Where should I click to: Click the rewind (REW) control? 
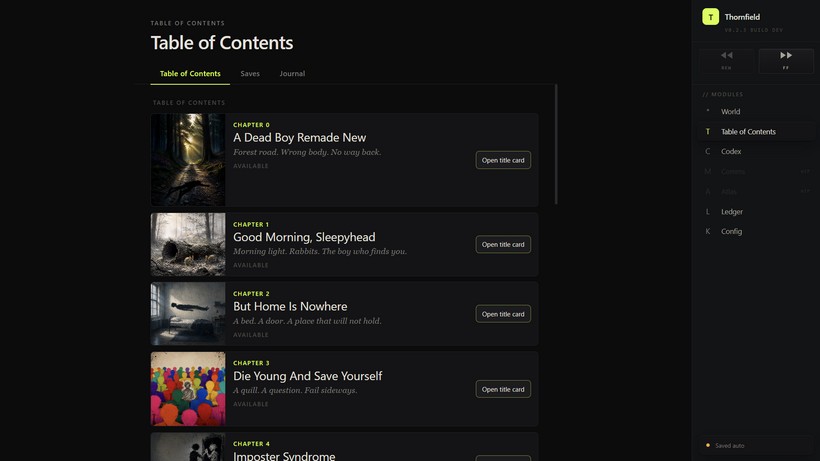(726, 61)
